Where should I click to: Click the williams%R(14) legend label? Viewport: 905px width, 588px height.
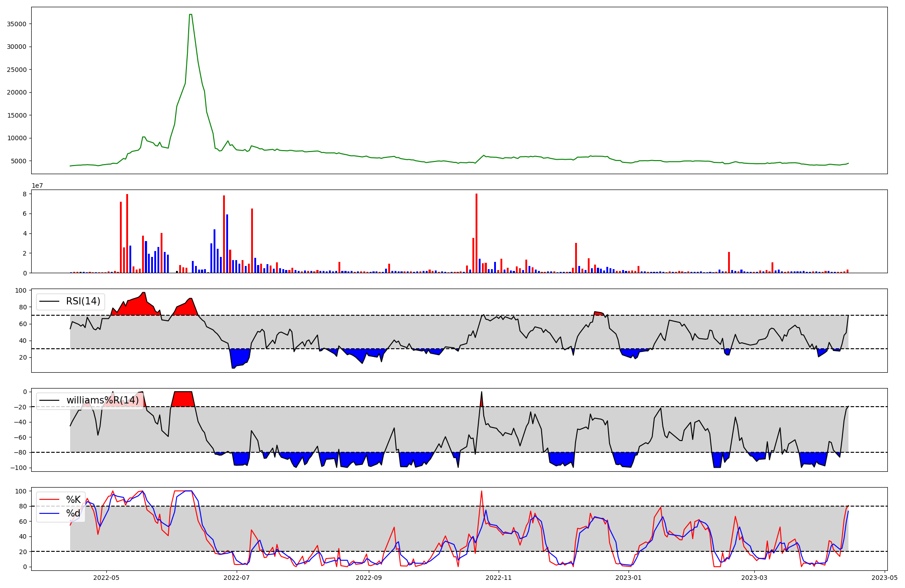(102, 400)
